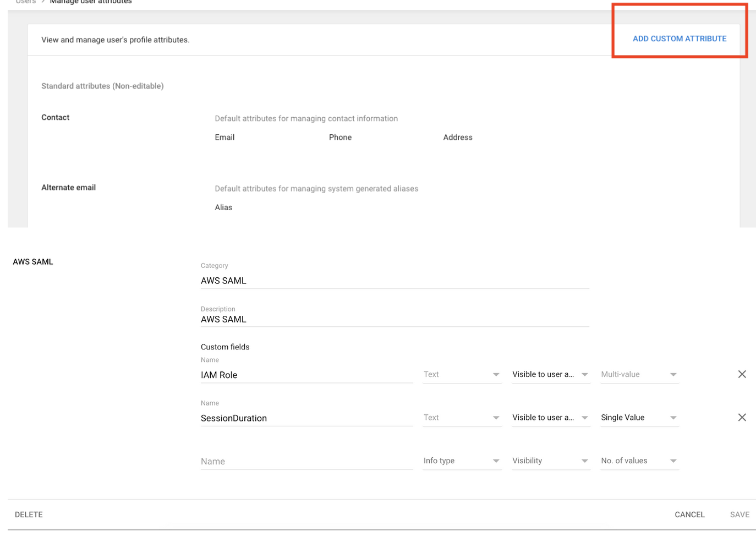Viewport: 756px width, 537px height.
Task: Click the empty Name field
Action: 306,461
